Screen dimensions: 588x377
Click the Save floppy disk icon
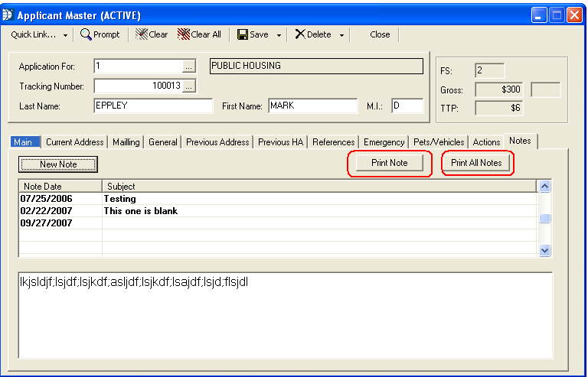point(242,34)
